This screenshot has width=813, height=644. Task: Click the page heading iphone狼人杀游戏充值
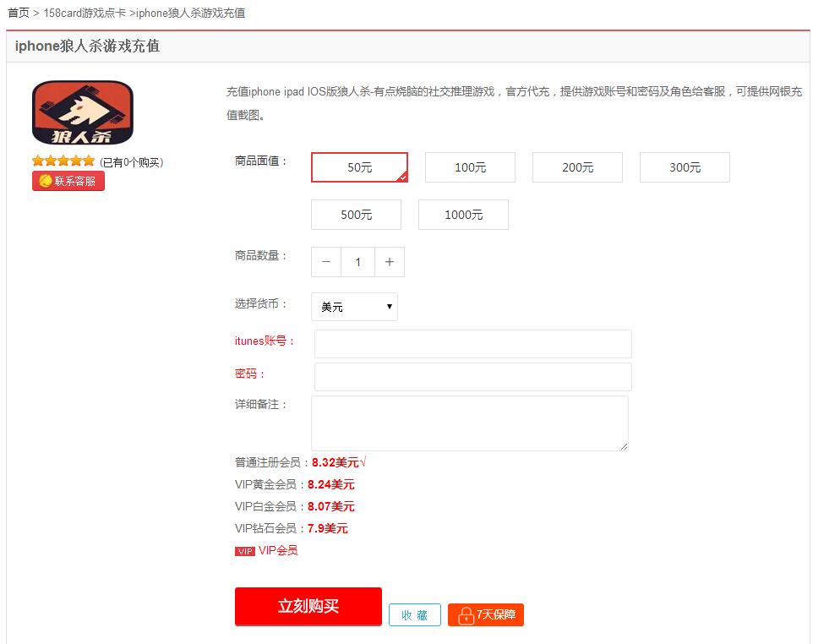[x=87, y=46]
